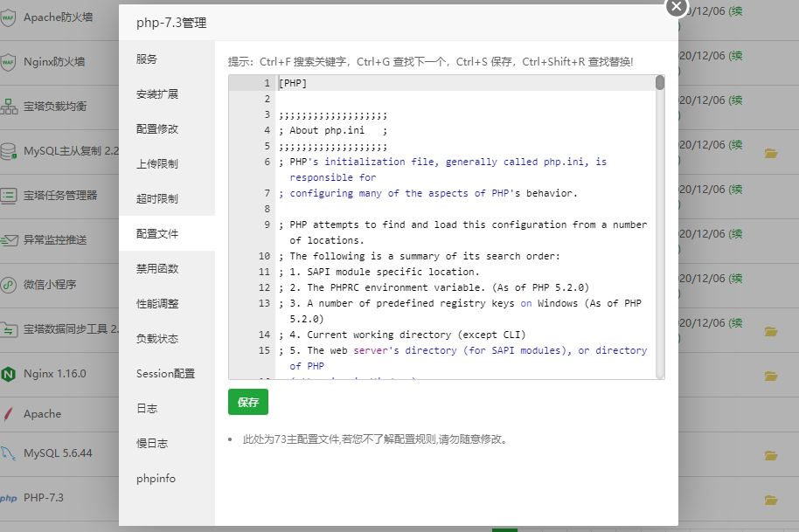This screenshot has width=799, height=532.
Task: Click the 宝塔数据同步工具 folder sync icon
Action: [x=9, y=329]
